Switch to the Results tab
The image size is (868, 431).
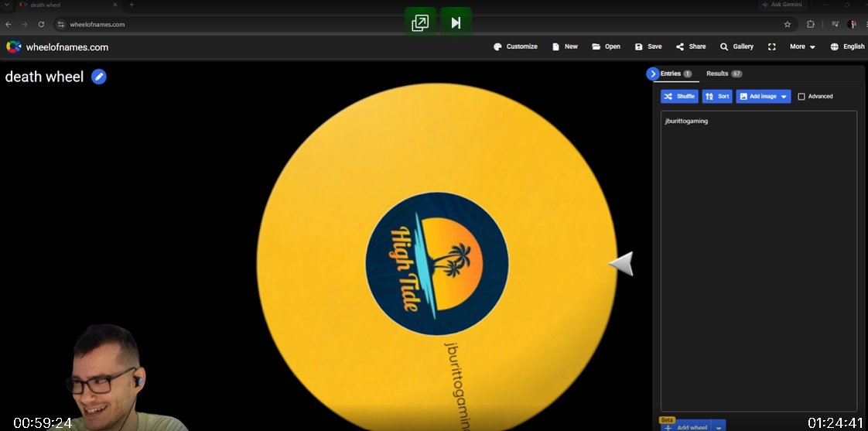(724, 74)
